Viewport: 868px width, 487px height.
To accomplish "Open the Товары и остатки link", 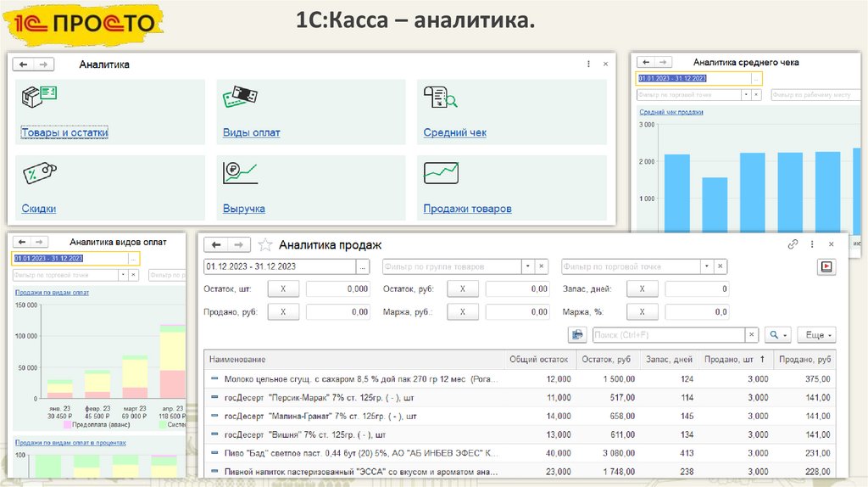I will [x=64, y=132].
